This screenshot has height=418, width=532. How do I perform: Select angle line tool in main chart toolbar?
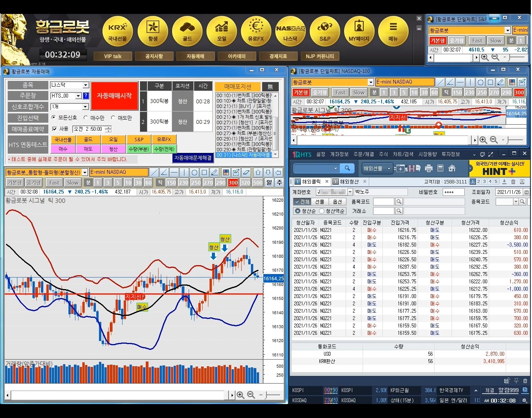(x=164, y=172)
